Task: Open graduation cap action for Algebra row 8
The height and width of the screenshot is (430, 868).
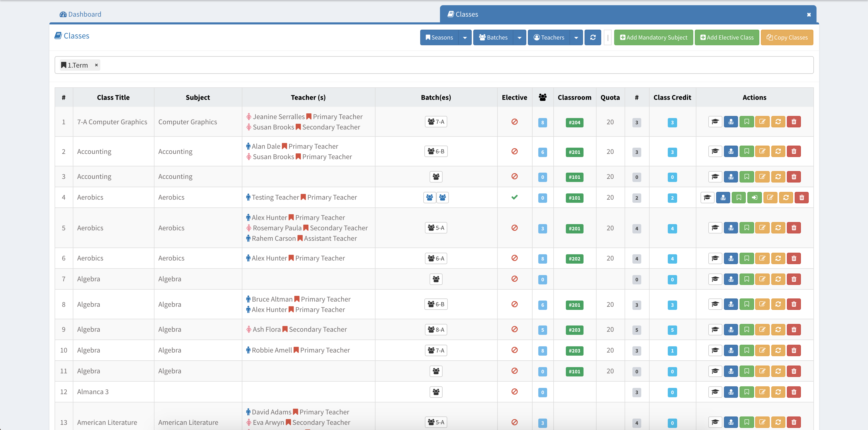Action: click(x=715, y=304)
